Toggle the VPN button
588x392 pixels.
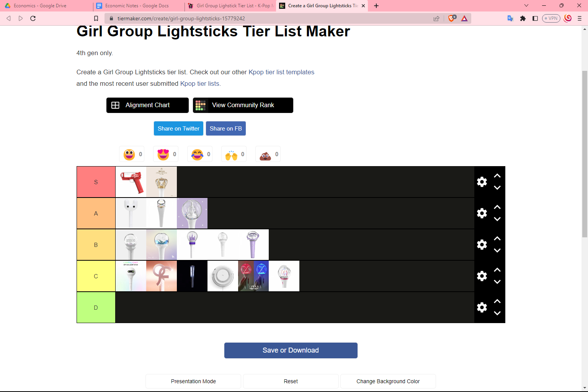551,18
